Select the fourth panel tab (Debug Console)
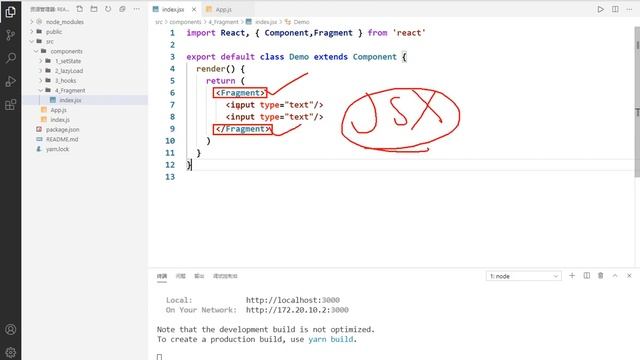 point(225,276)
